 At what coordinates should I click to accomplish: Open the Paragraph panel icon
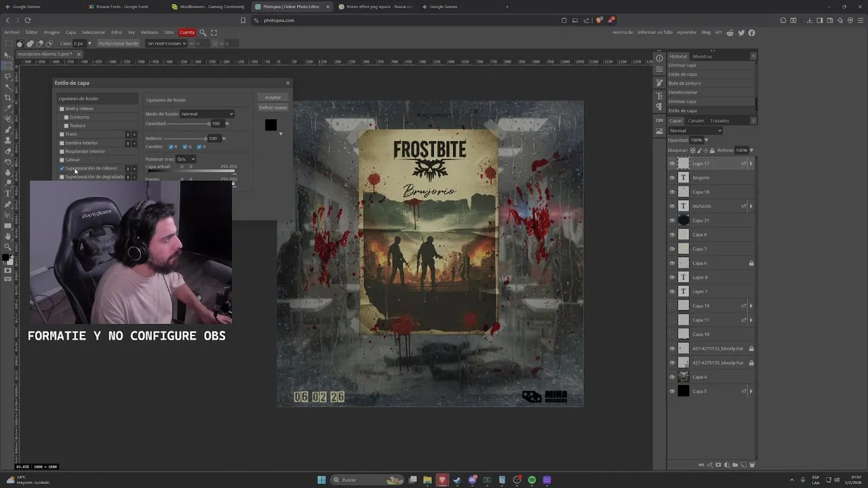[x=659, y=107]
